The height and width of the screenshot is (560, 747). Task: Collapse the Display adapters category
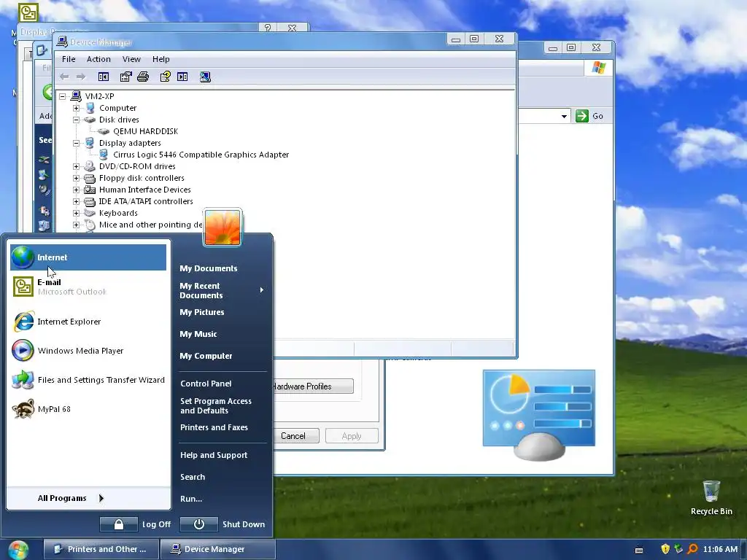tap(76, 143)
